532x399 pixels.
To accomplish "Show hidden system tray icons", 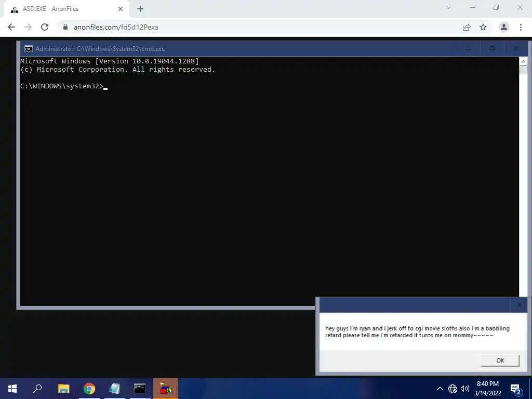I will click(440, 389).
